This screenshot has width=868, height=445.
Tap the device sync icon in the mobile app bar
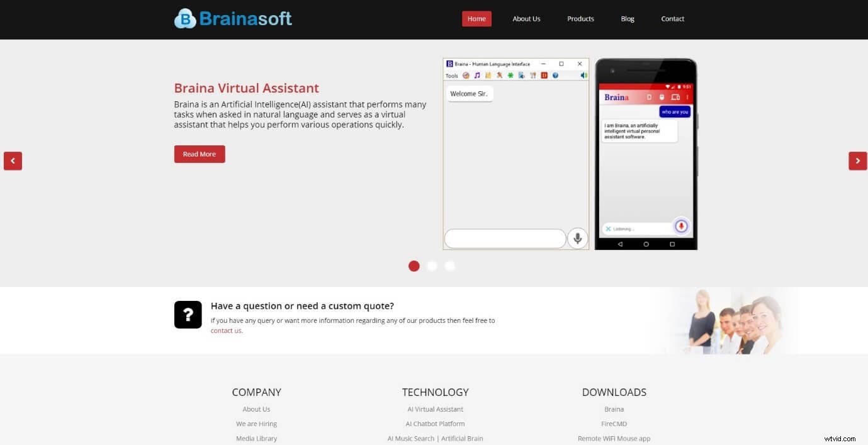(675, 97)
